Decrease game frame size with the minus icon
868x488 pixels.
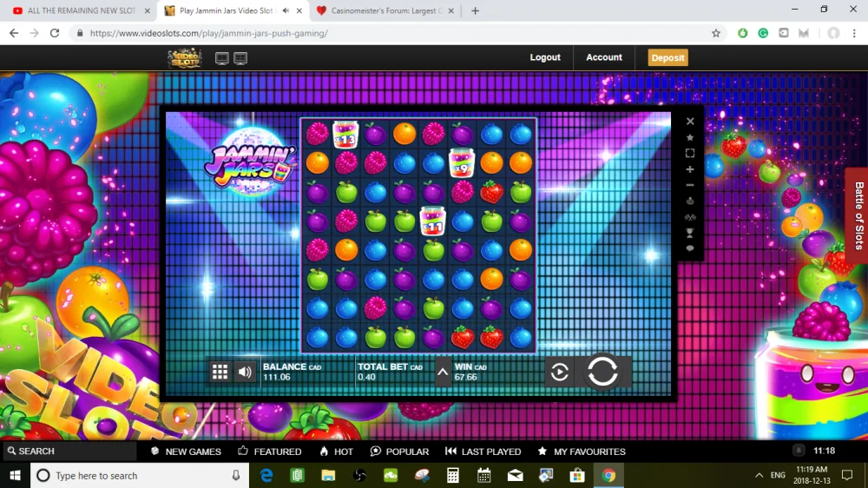tap(690, 185)
